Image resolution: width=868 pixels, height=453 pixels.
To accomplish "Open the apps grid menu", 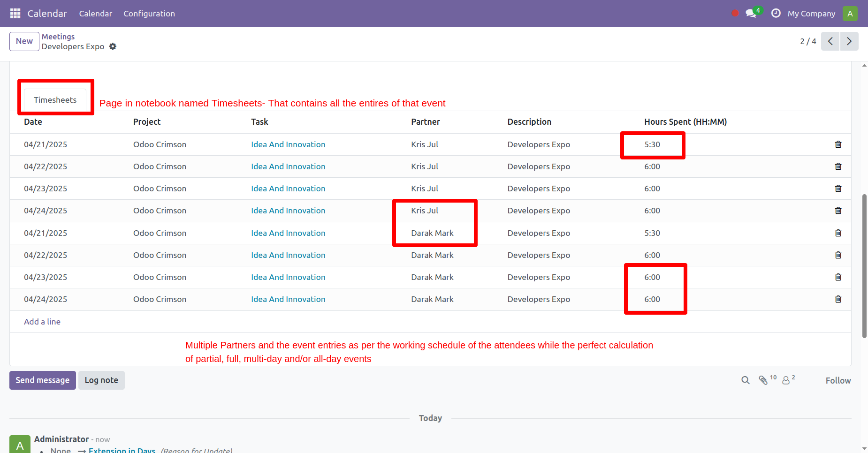I will point(15,13).
